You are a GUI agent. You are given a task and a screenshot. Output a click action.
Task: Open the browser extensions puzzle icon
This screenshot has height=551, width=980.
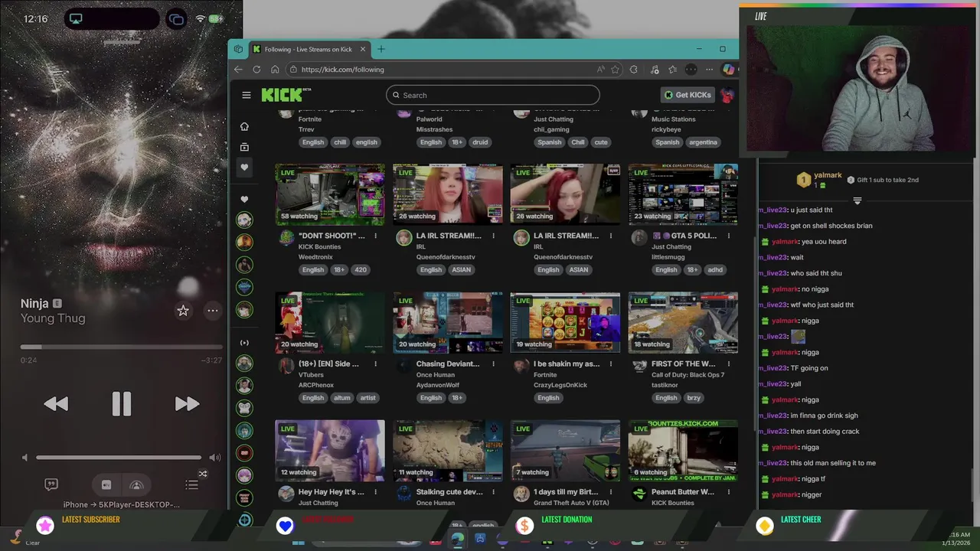(633, 70)
